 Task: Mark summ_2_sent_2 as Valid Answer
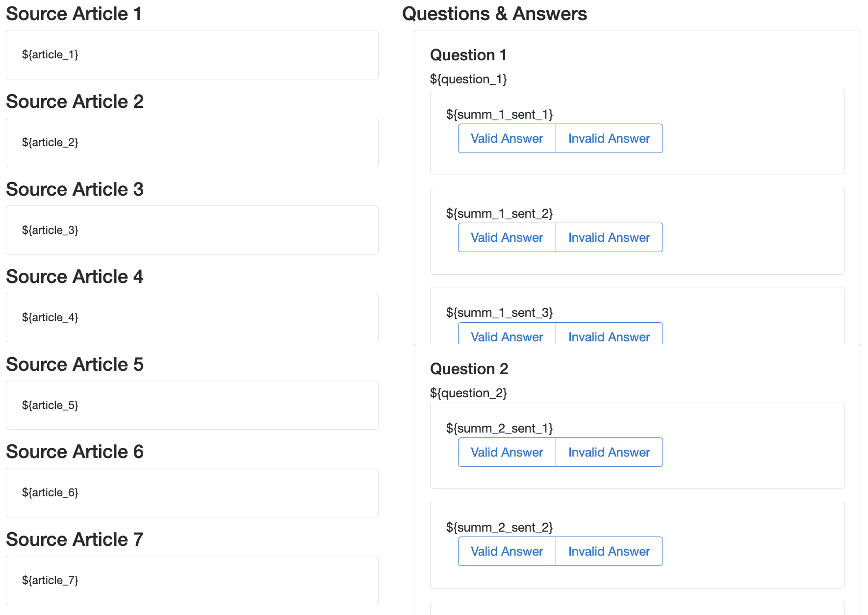click(x=507, y=551)
